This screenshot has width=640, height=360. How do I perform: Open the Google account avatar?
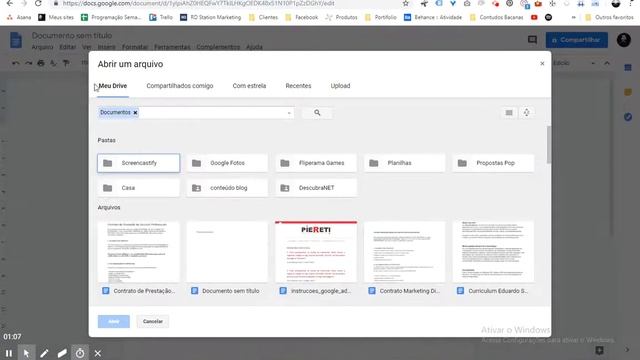[x=623, y=40]
